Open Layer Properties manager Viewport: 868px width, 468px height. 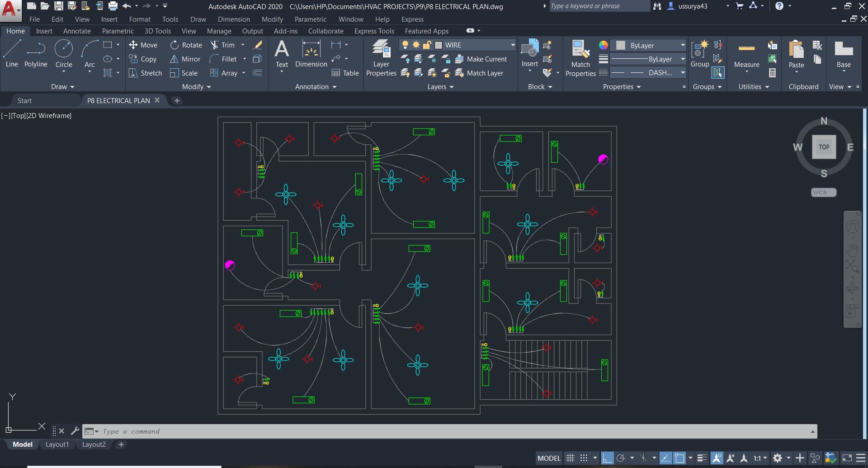tap(381, 58)
